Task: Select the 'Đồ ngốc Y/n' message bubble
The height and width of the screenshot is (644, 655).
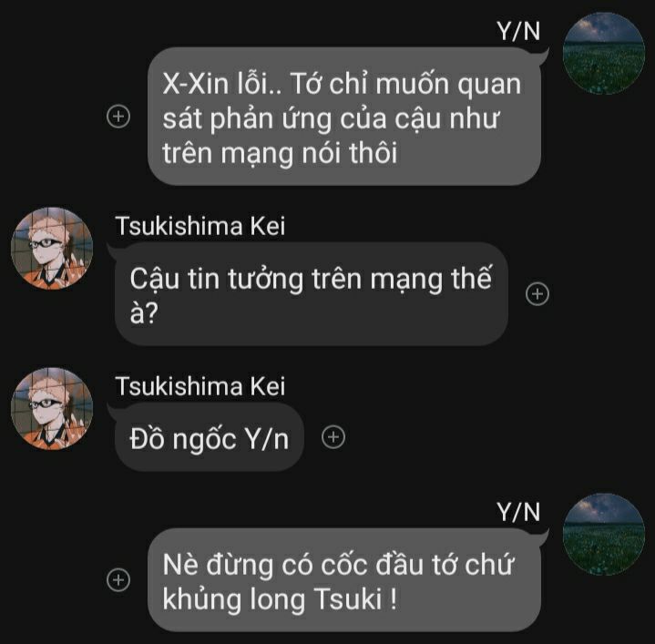Action: pyautogui.click(x=209, y=437)
